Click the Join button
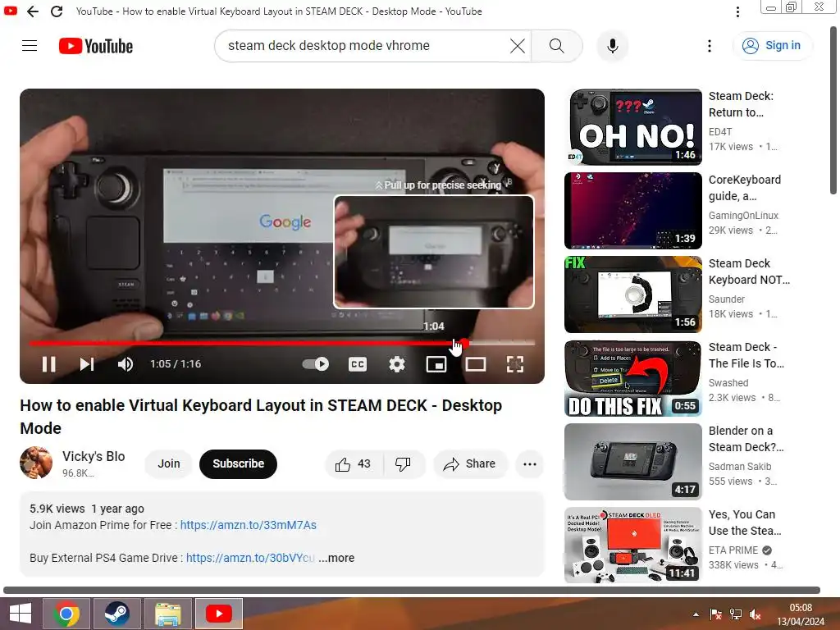Image resolution: width=840 pixels, height=630 pixels. point(169,464)
